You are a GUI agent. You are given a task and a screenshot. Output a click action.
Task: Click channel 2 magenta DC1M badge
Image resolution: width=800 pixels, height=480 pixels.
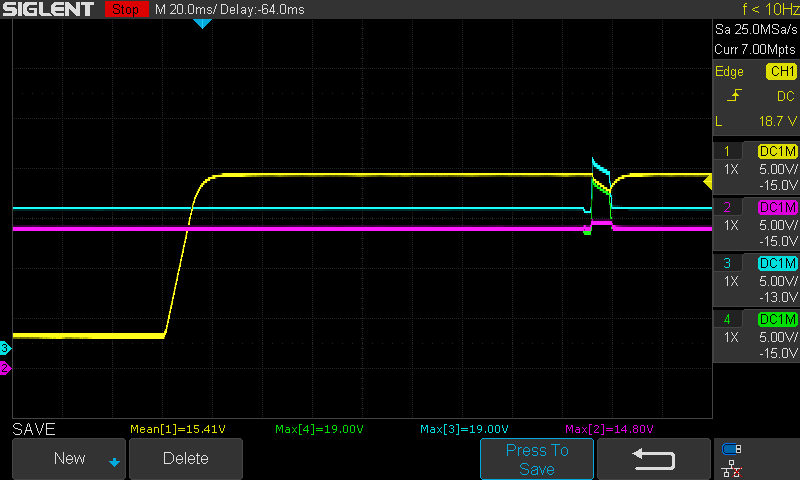[x=778, y=208]
